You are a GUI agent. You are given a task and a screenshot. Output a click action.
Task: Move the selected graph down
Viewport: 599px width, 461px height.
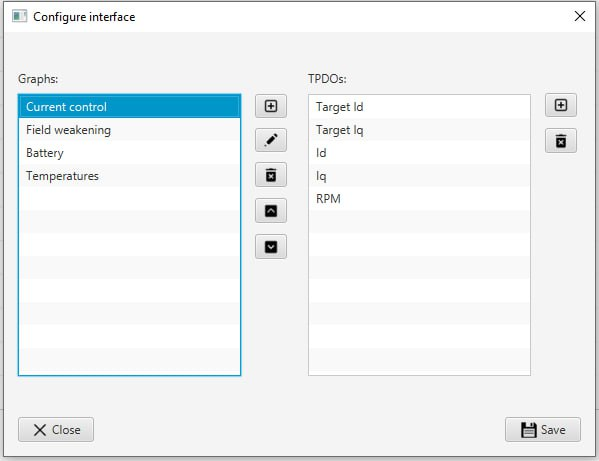click(x=271, y=247)
